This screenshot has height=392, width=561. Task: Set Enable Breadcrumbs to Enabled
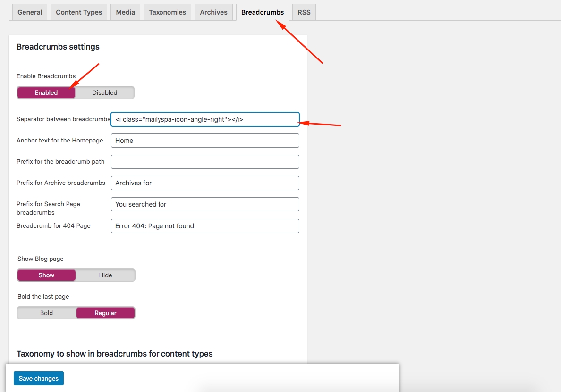[x=46, y=92]
